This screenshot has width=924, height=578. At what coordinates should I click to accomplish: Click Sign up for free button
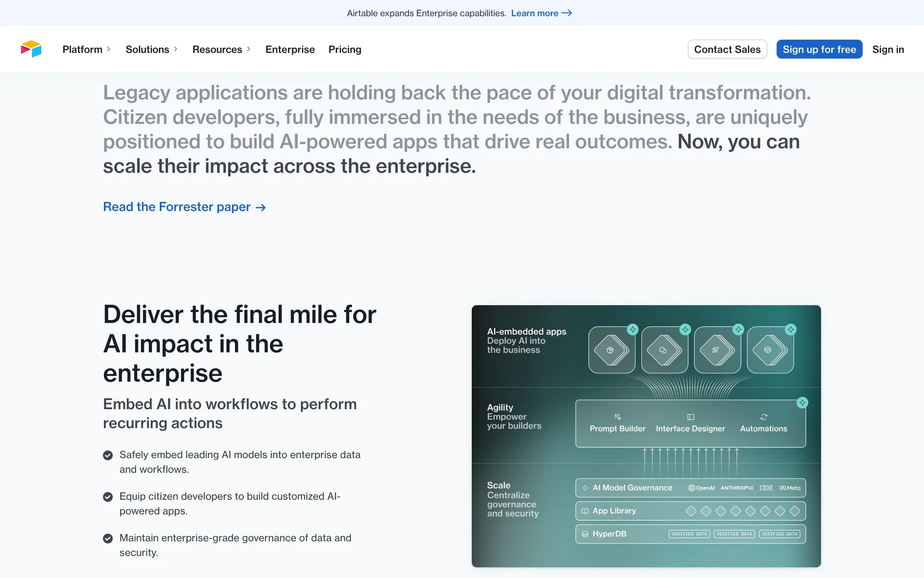[819, 49]
